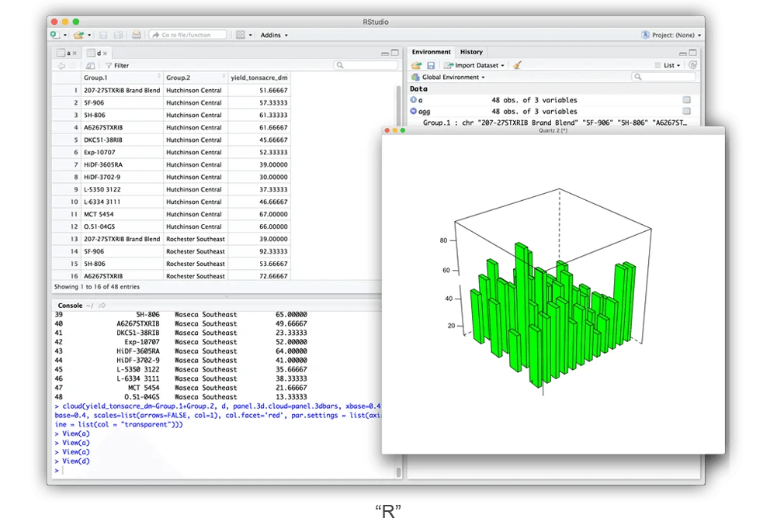The image size is (777, 532).
Task: Open the Addins menu
Action: click(x=272, y=35)
